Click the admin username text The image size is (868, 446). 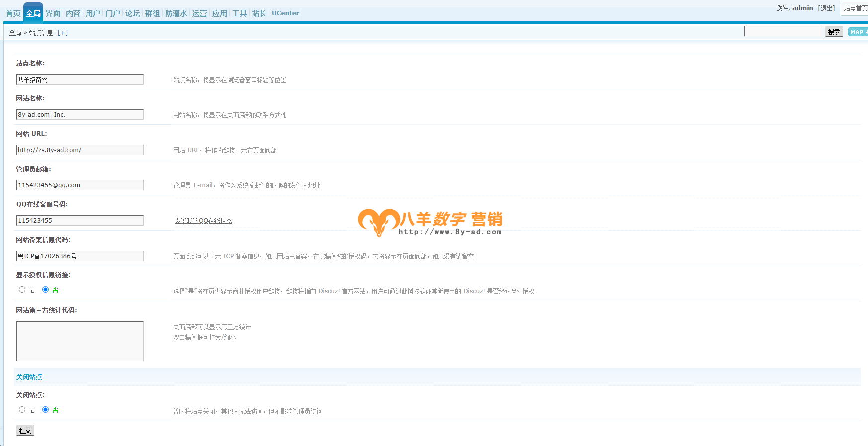(x=802, y=8)
